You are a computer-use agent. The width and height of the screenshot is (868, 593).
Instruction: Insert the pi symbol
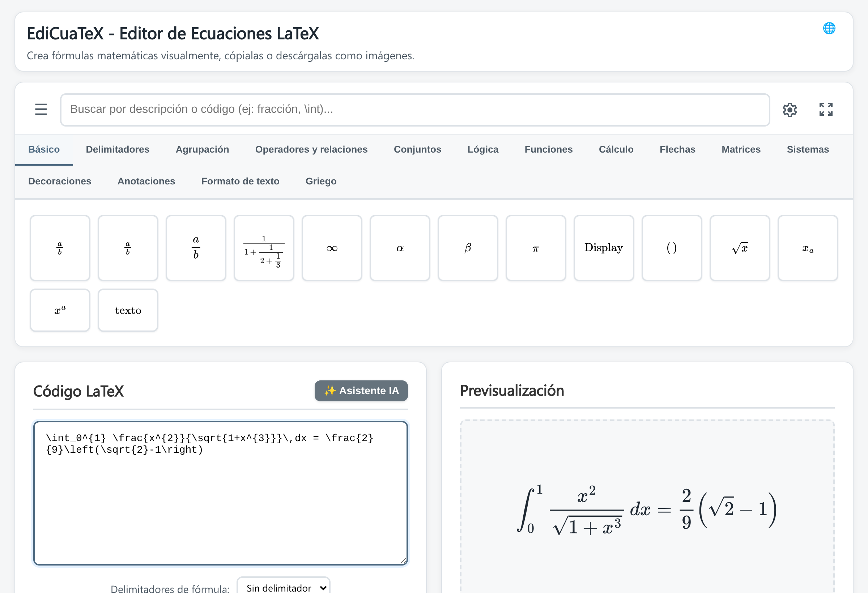click(536, 248)
